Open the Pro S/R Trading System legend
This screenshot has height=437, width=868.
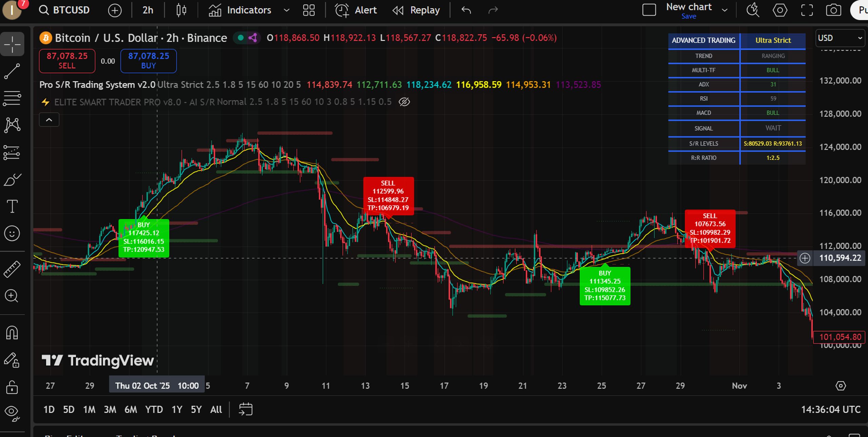click(97, 84)
